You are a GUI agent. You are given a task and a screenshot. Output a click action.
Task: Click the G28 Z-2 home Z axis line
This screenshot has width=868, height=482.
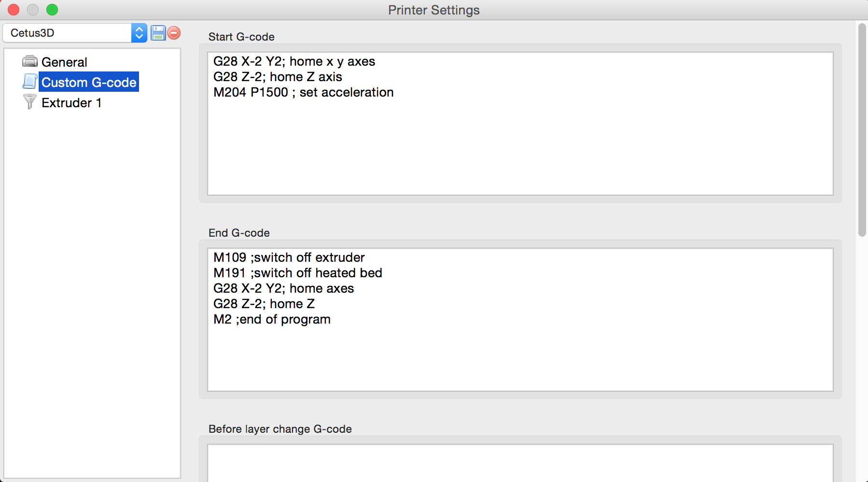[x=278, y=77]
